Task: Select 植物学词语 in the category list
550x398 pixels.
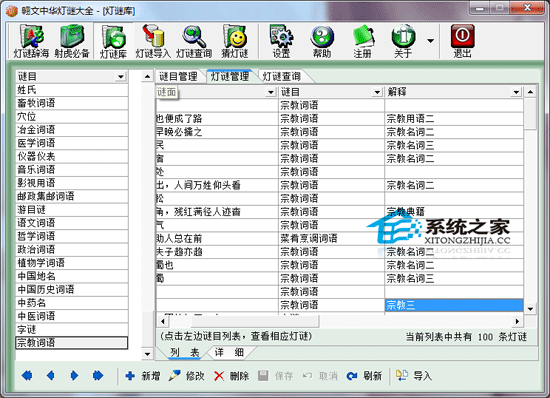Action: click(x=72, y=263)
